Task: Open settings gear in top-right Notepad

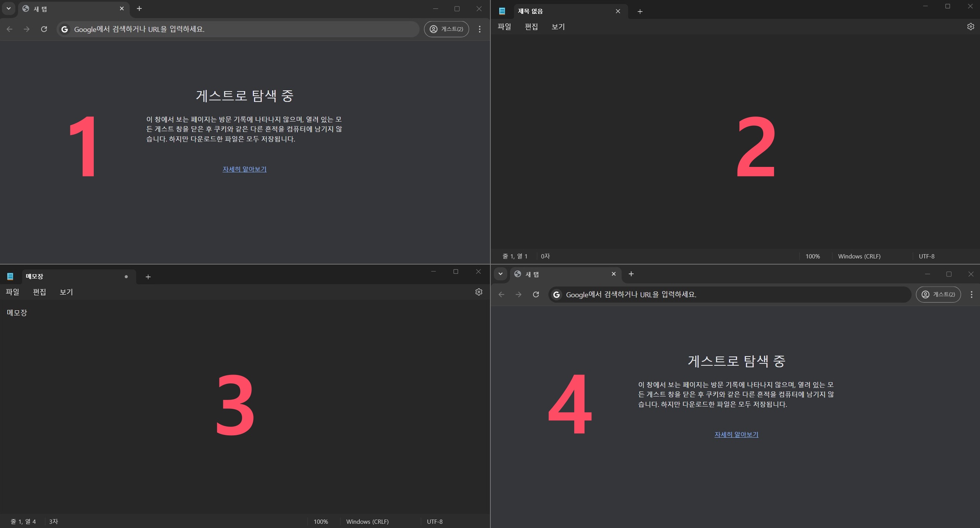Action: (x=970, y=27)
